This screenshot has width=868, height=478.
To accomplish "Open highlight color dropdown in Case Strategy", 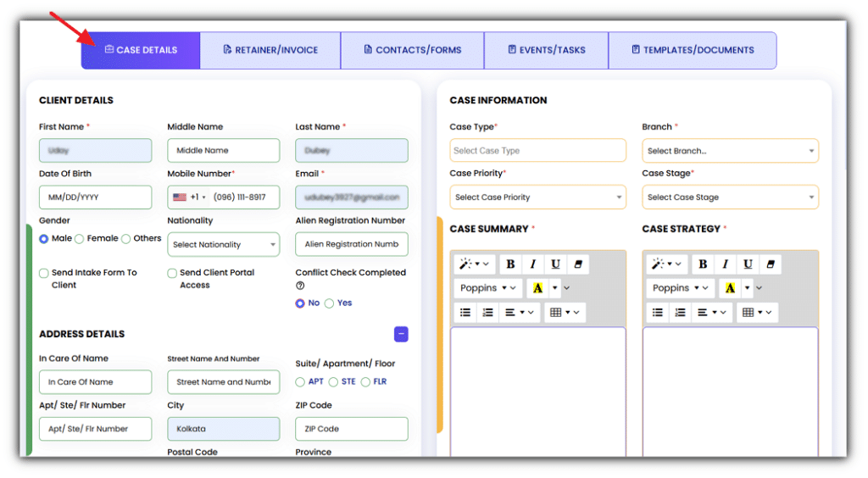I will 747,287.
